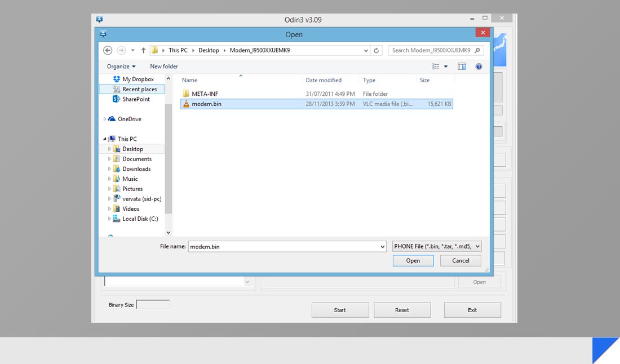Open recent locations dropdown arrow
This screenshot has width=620, height=364.
(x=133, y=50)
